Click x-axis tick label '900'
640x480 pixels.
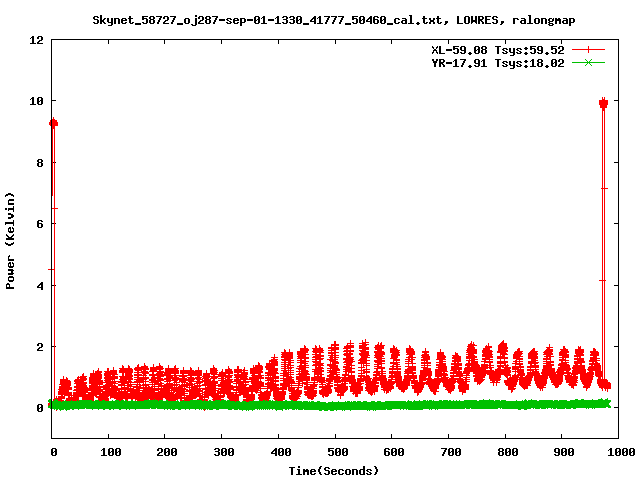pos(564,452)
